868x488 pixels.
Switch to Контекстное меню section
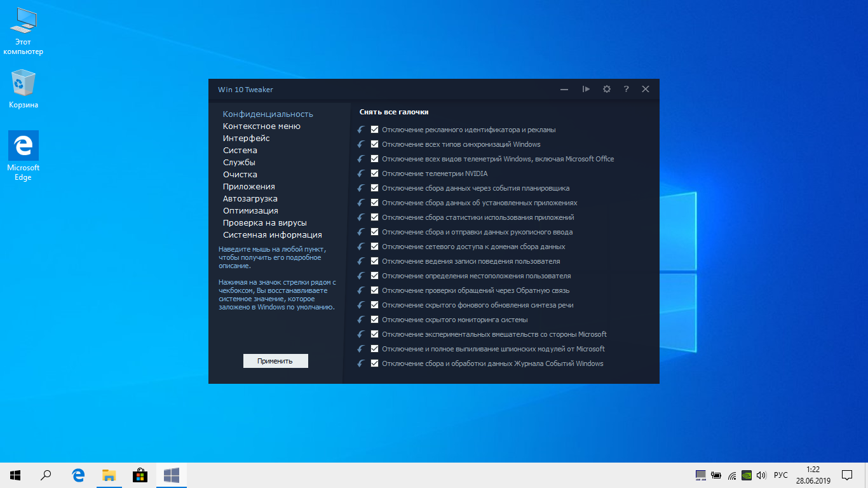(x=262, y=126)
